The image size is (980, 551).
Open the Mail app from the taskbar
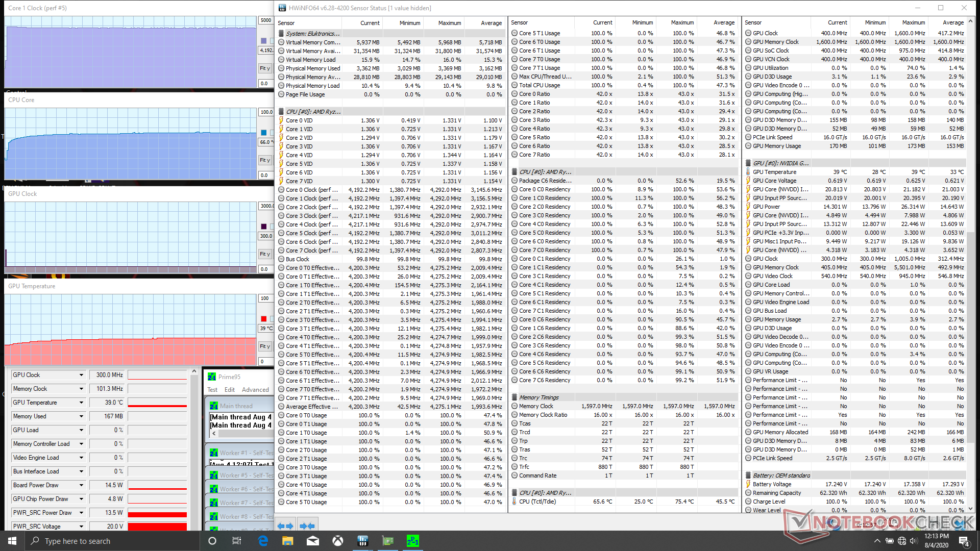313,541
